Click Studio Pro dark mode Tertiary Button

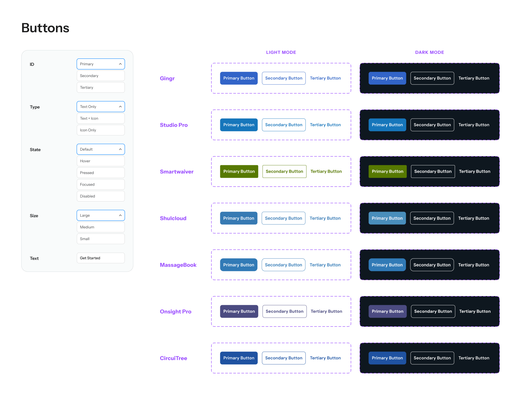tap(474, 125)
